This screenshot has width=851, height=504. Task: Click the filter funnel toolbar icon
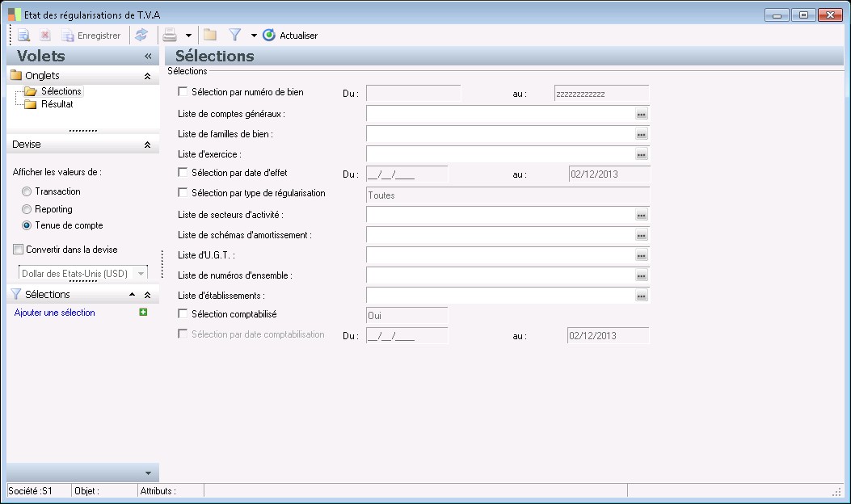tap(235, 36)
